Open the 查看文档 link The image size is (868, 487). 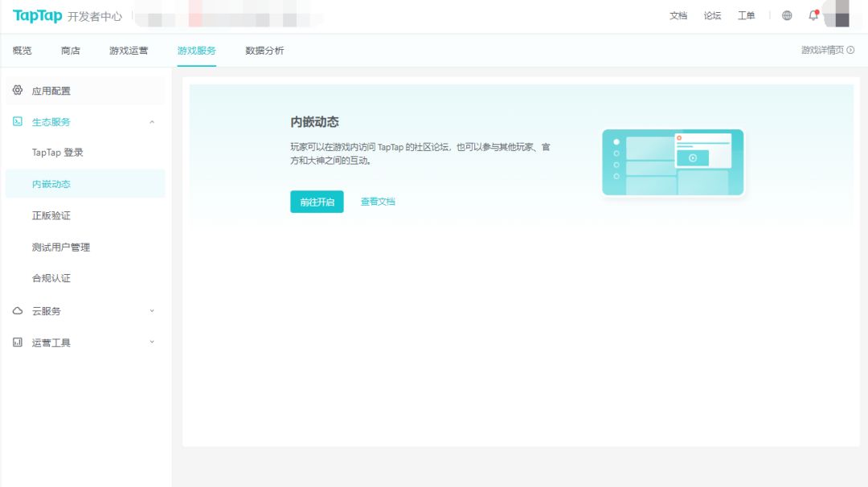click(x=378, y=202)
